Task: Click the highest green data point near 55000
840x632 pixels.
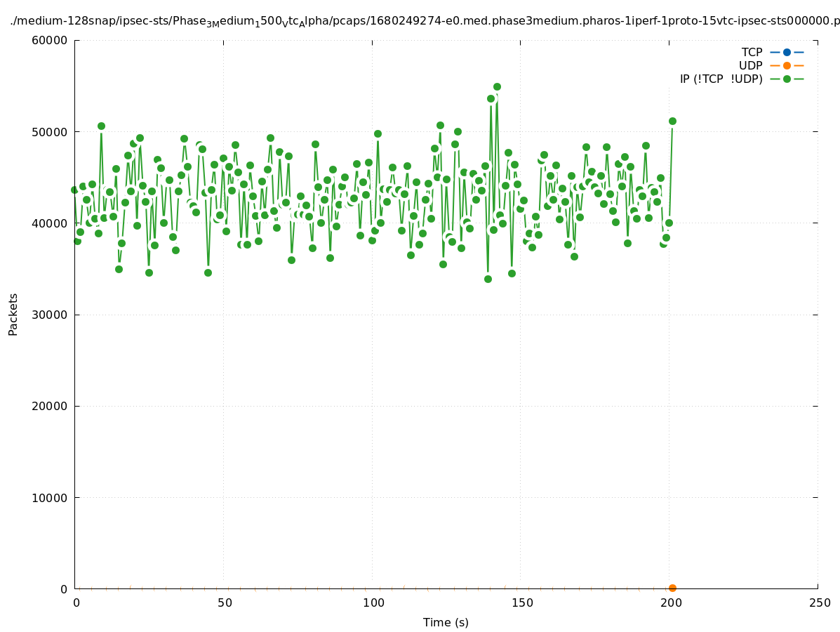Action: (x=497, y=86)
